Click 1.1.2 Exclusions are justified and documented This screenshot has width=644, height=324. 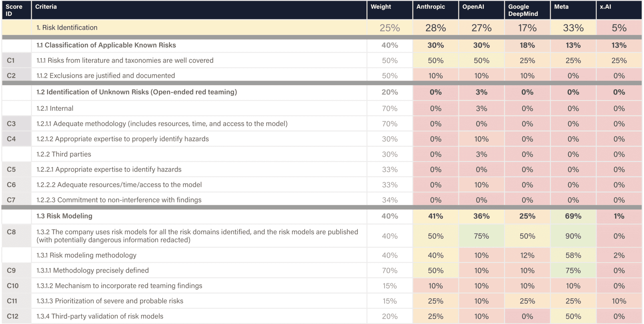105,76
